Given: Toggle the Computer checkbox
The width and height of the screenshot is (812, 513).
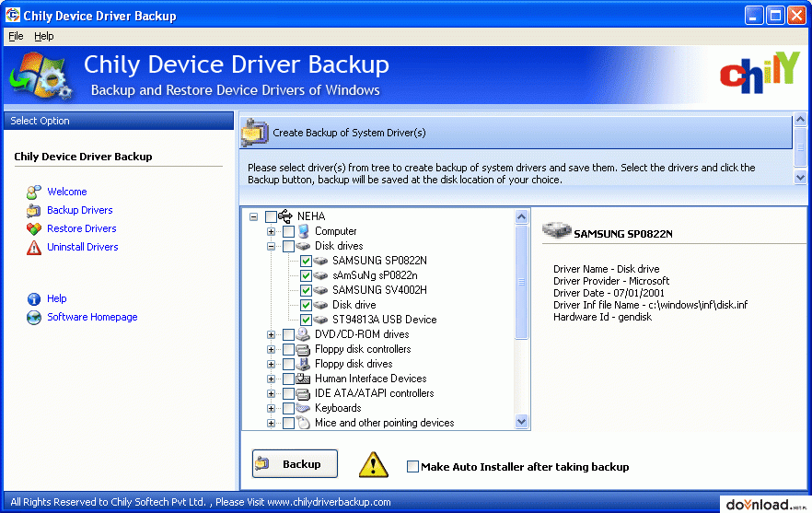Looking at the screenshot, I should click(288, 231).
